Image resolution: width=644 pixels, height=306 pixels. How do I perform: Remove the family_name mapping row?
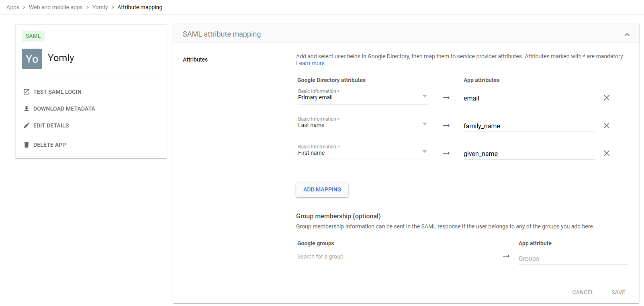pos(607,125)
